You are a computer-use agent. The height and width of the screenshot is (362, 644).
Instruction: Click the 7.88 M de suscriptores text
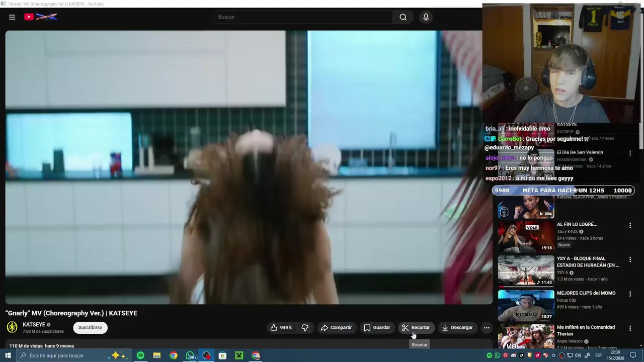point(43,332)
